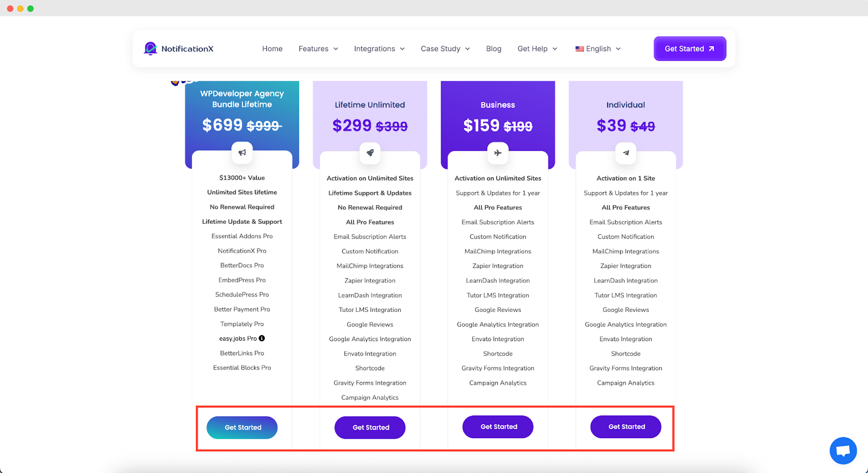Click the macOS yellow minimize dot
Image resolution: width=868 pixels, height=473 pixels.
tap(21, 9)
